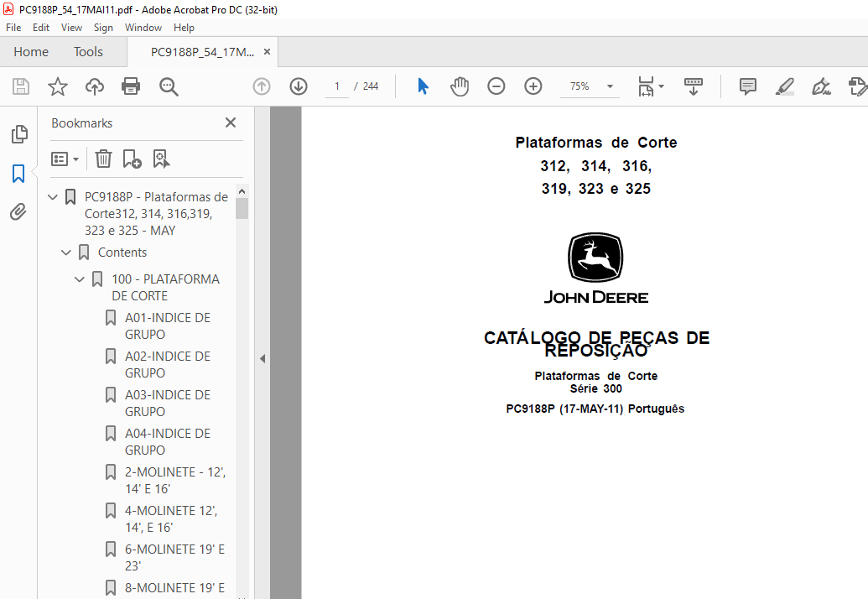This screenshot has width=868, height=599.
Task: Zoom out with minus icon
Action: [x=496, y=86]
